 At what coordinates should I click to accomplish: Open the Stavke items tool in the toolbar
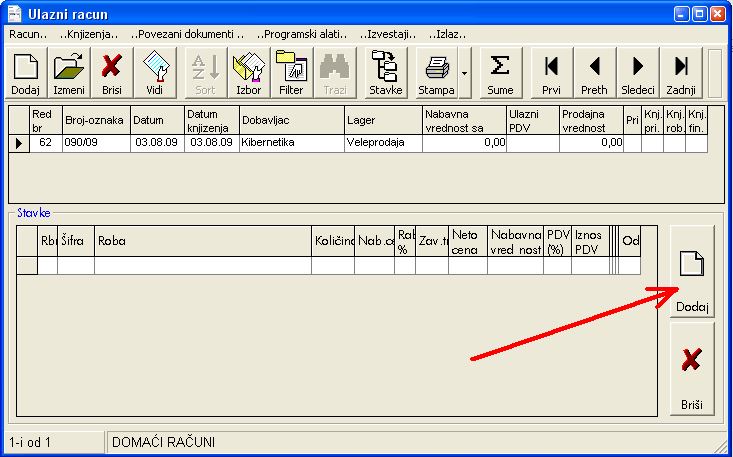[x=385, y=73]
